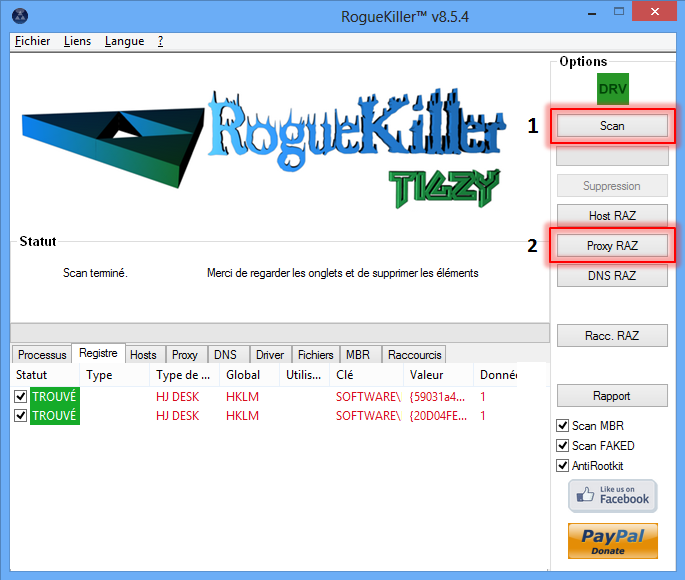Minimize the RogueKiller window
The width and height of the screenshot is (685, 580).
(x=592, y=13)
